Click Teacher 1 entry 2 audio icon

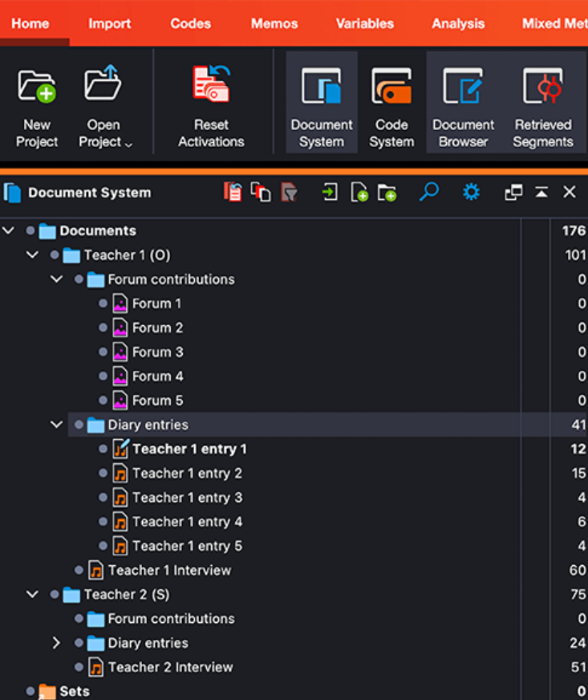120,473
